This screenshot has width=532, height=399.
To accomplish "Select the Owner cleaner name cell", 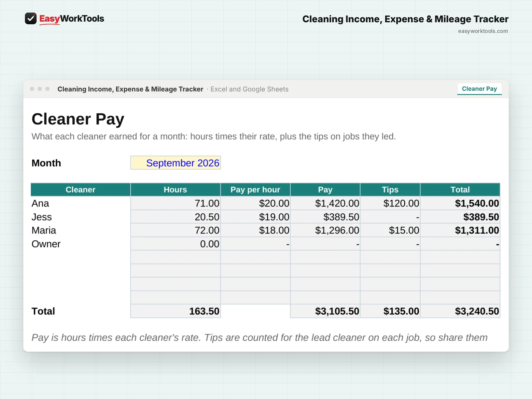I will coord(80,244).
